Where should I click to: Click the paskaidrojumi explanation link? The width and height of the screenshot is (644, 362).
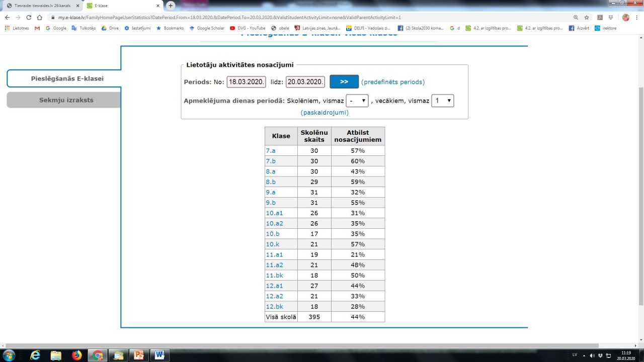[x=325, y=113]
